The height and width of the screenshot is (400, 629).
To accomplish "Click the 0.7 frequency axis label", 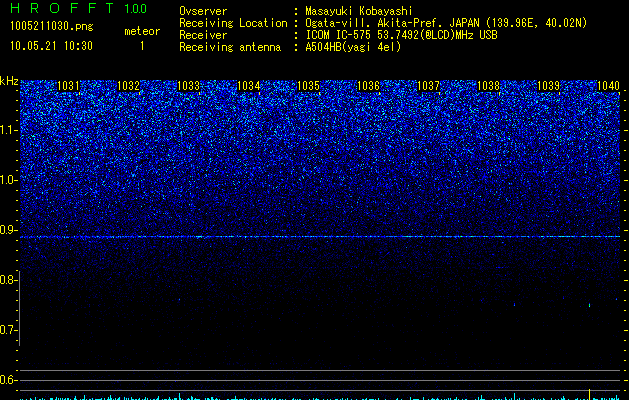I will pos(8,330).
